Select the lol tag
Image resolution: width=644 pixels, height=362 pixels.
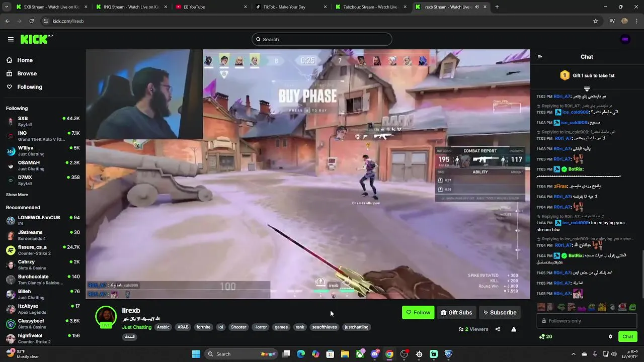(220, 327)
